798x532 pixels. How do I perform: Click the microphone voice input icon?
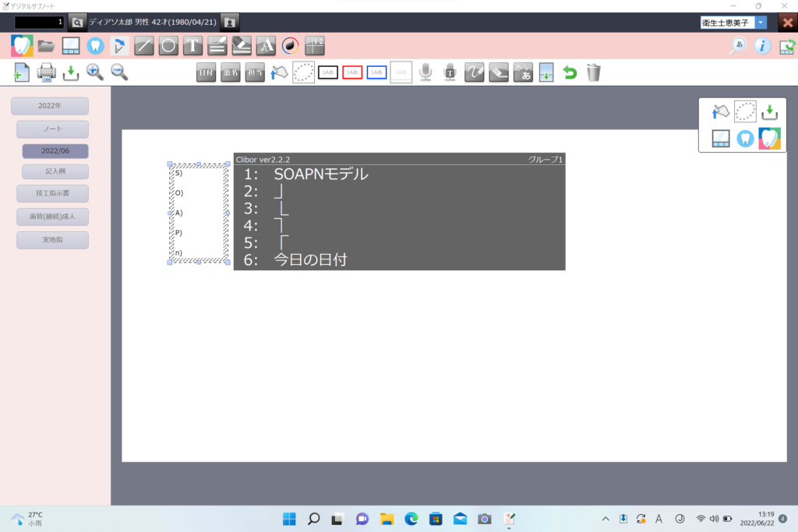[425, 72]
